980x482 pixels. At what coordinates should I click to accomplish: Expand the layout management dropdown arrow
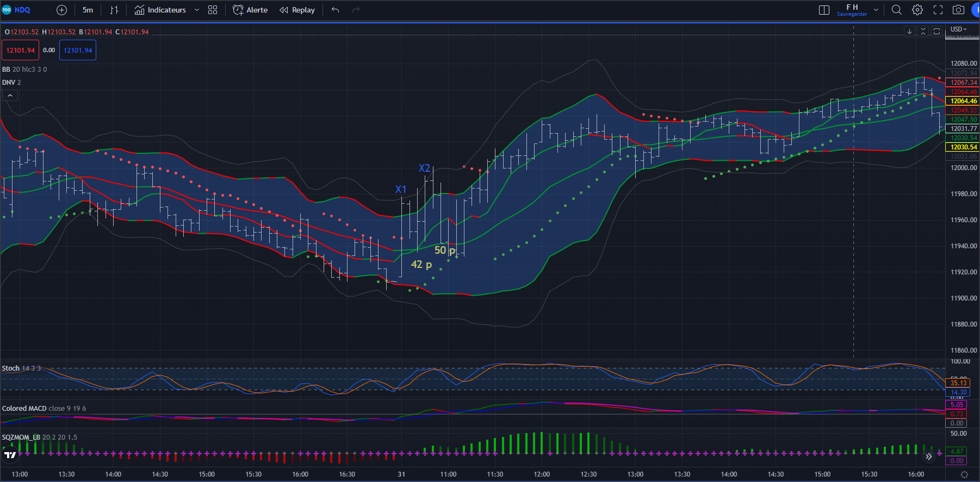click(876, 10)
